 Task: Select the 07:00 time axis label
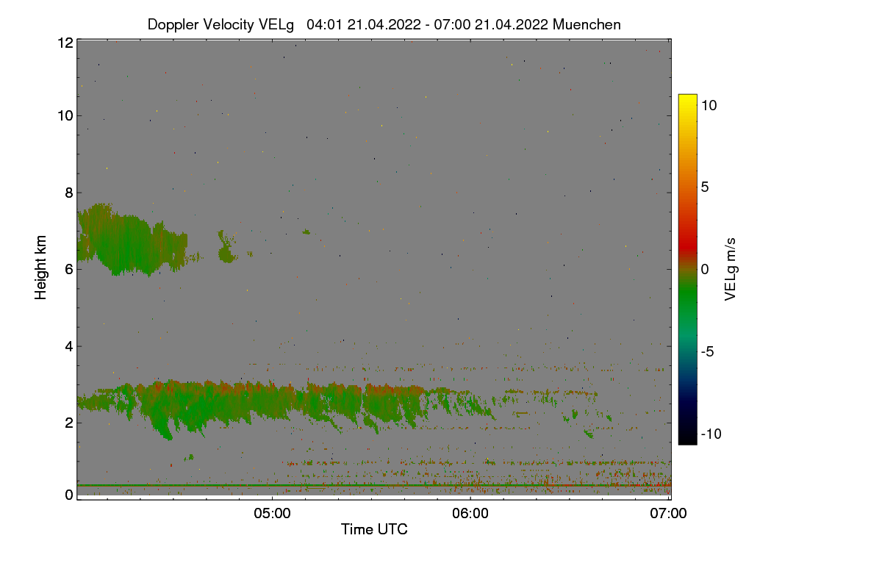click(669, 514)
